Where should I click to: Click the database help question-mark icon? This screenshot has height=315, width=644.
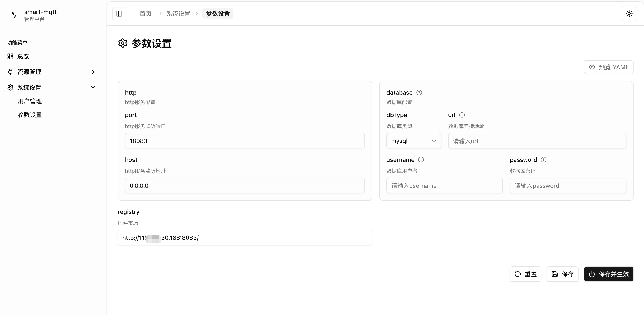click(x=419, y=93)
